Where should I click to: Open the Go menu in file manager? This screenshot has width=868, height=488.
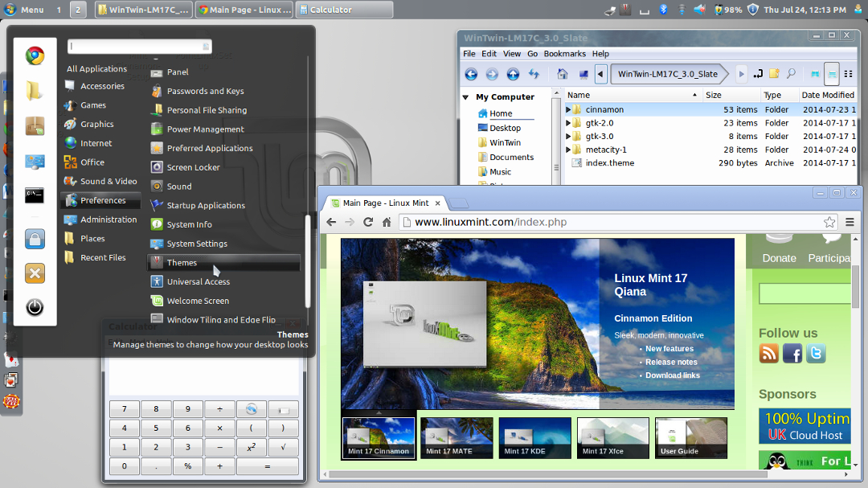533,54
